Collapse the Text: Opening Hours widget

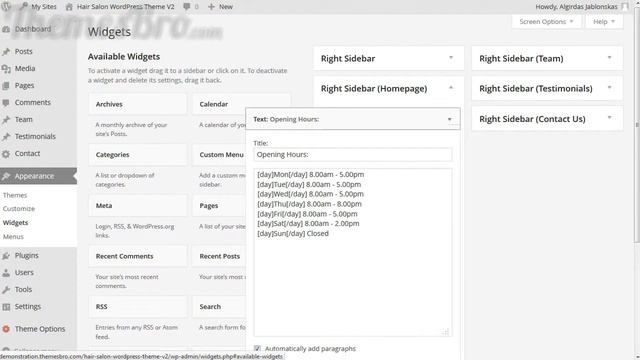tap(449, 119)
